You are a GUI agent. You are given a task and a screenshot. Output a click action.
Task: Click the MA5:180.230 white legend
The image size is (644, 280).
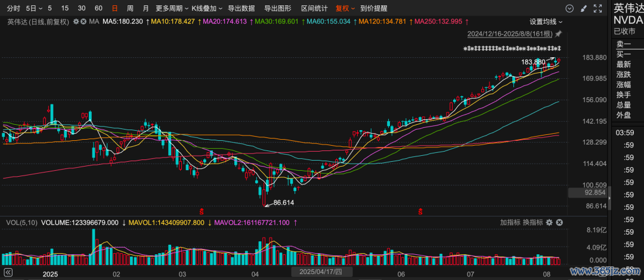122,22
